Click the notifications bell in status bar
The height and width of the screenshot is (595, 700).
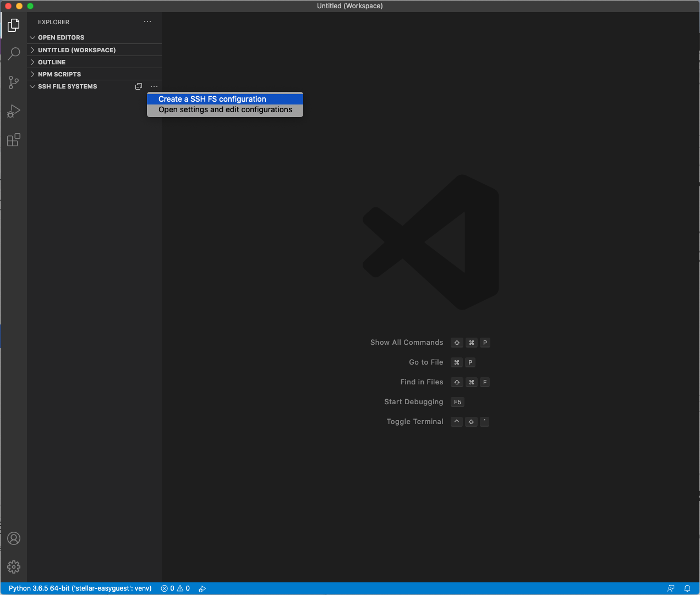[687, 588]
